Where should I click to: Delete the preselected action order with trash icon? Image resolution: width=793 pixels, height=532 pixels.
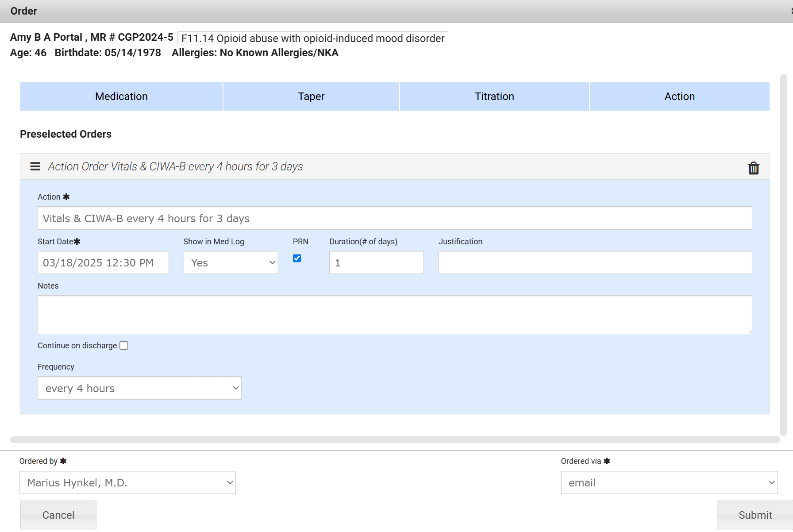pyautogui.click(x=753, y=168)
